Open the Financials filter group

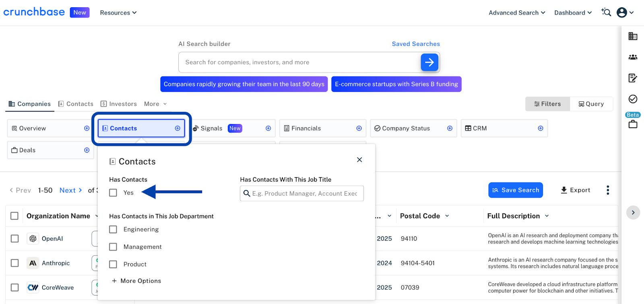[x=323, y=128]
